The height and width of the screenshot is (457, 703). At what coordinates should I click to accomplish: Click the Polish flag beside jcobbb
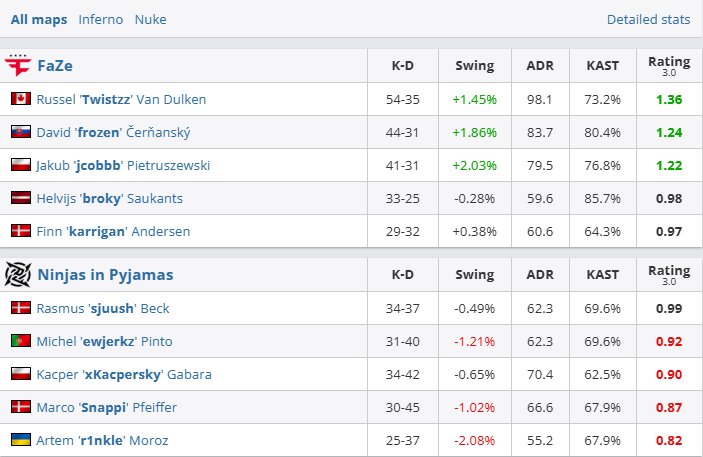20,165
